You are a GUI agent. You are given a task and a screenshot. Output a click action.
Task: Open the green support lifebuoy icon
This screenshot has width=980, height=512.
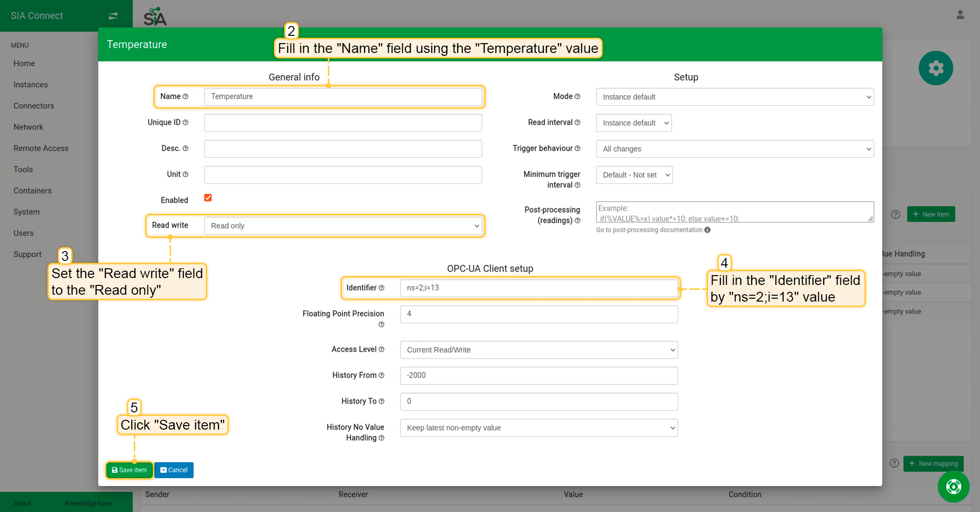click(953, 486)
